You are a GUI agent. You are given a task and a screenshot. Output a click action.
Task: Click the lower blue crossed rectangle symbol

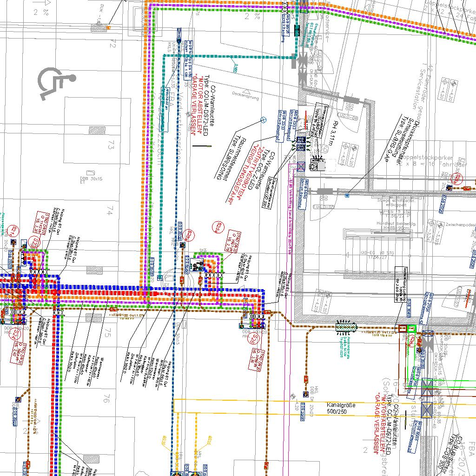pos(426,409)
